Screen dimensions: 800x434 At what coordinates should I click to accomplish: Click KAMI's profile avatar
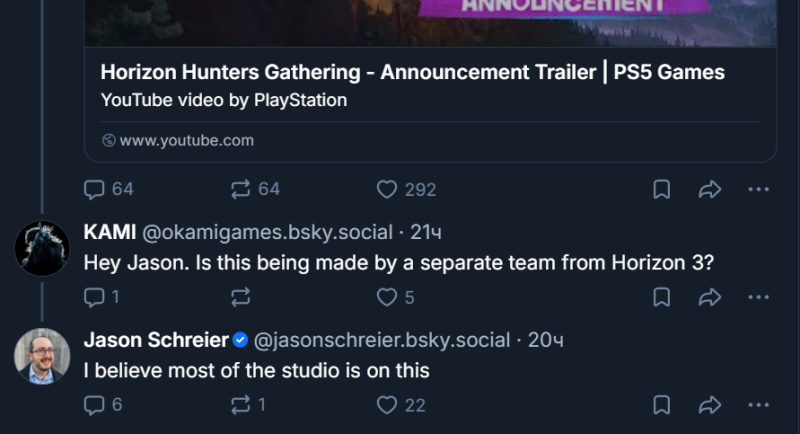(42, 248)
